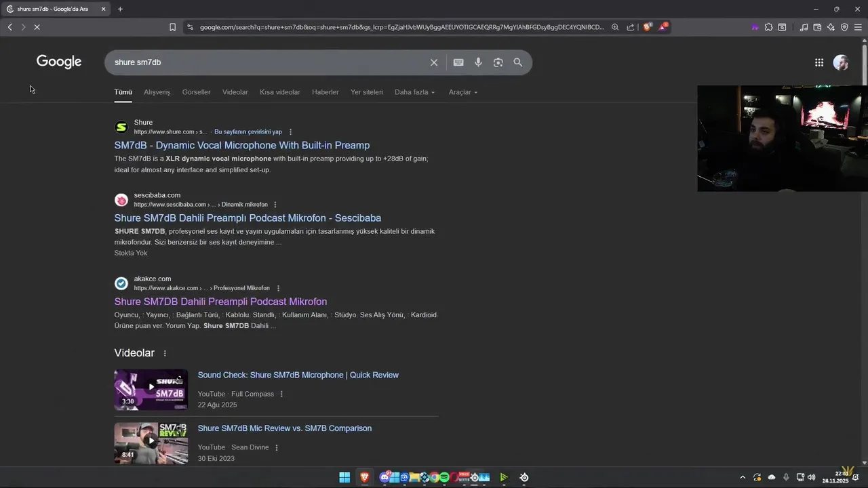Bookmark this page

tap(172, 27)
